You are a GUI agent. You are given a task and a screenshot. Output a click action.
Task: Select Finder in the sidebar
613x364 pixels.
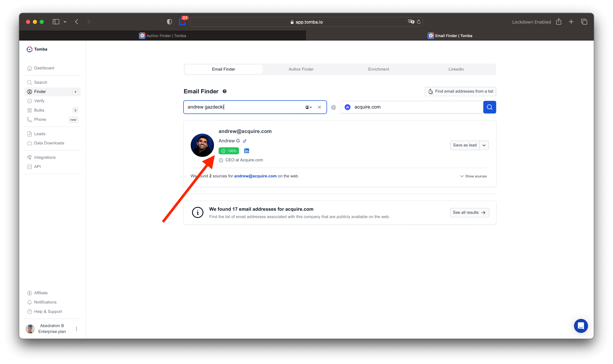pos(52,91)
